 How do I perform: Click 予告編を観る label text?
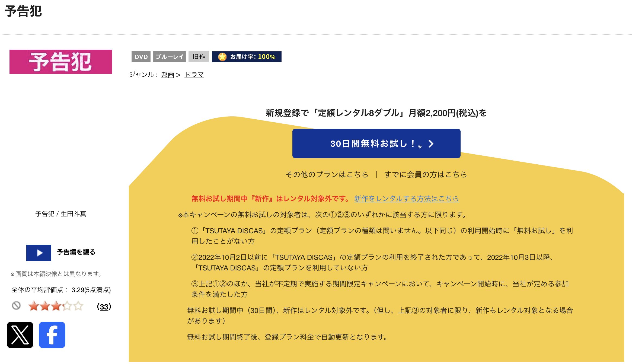76,252
